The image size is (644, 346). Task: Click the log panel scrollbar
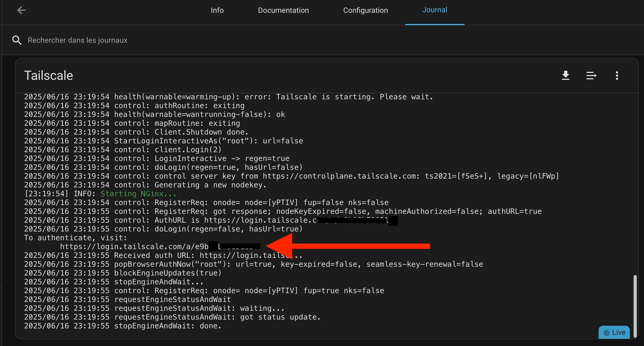pyautogui.click(x=635, y=306)
